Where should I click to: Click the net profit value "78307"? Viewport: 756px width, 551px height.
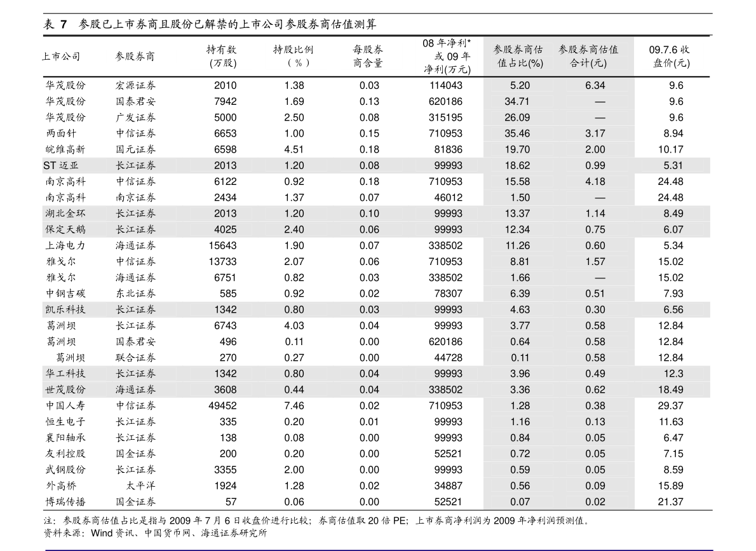pos(448,294)
